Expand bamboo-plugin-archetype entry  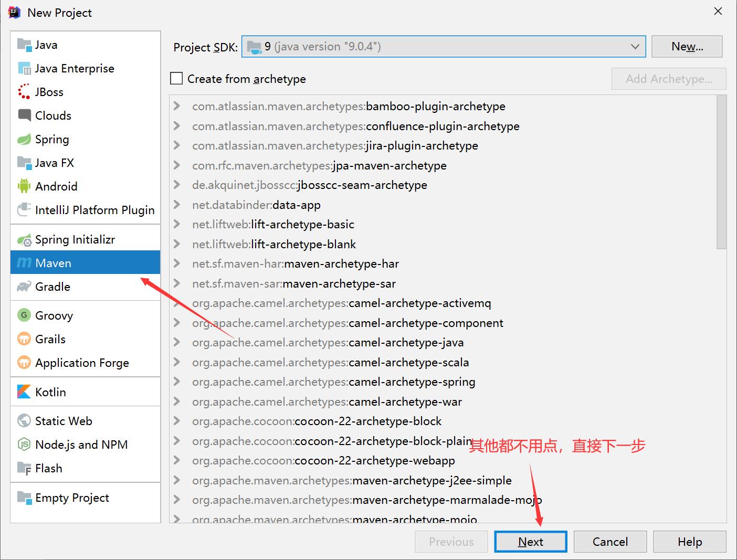click(177, 106)
